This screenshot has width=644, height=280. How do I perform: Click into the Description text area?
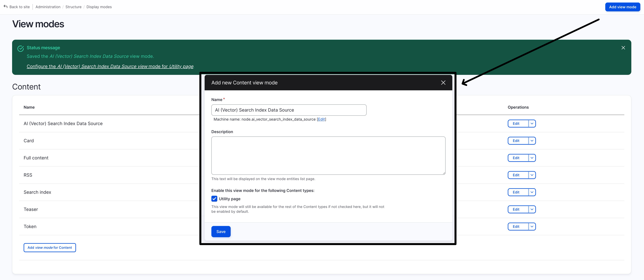click(x=328, y=155)
